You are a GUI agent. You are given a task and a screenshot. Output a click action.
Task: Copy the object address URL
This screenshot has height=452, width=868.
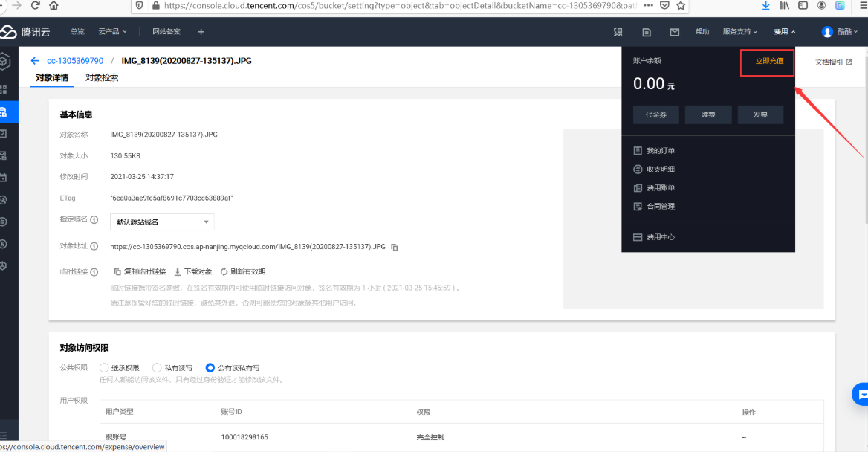point(395,247)
